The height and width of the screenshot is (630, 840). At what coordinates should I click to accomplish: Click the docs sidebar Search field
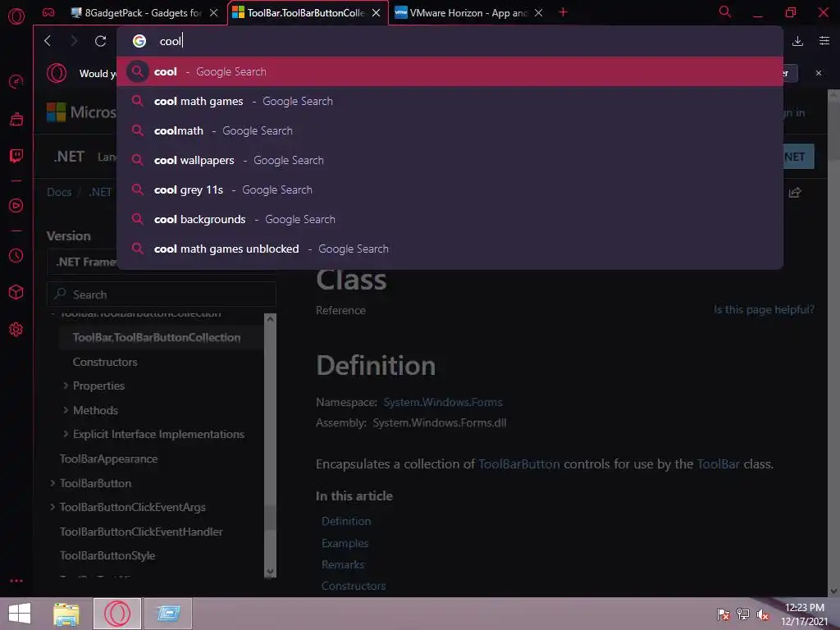(162, 294)
